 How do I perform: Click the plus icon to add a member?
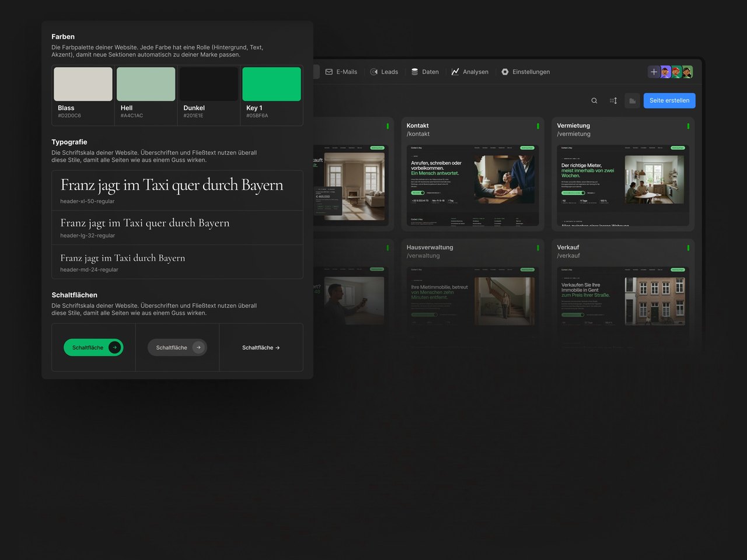654,72
